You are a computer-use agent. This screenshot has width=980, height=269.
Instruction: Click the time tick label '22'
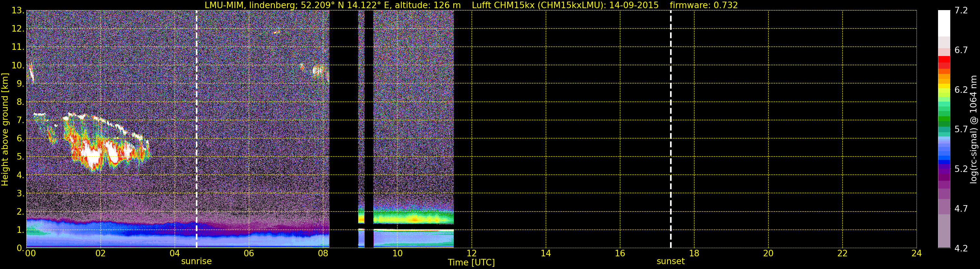(x=842, y=253)
